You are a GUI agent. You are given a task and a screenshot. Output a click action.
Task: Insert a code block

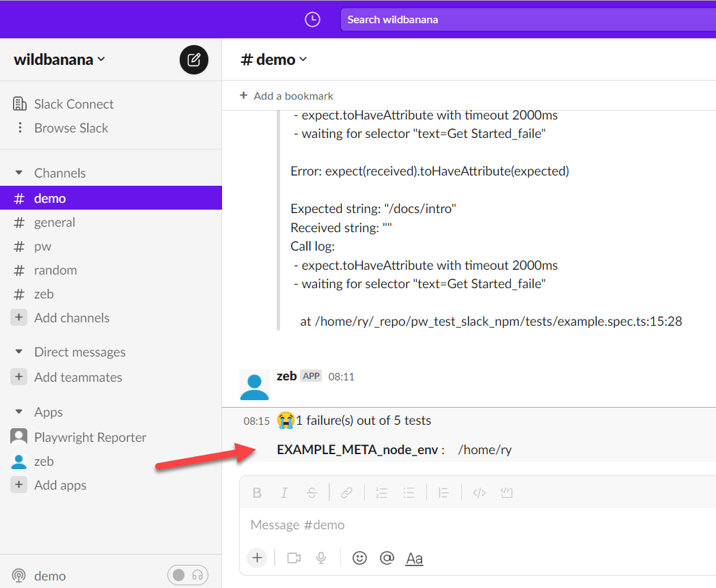(x=506, y=492)
